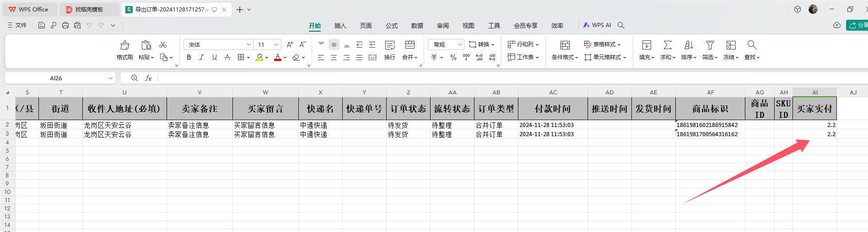Click the Format Painter (格式刷) icon

click(x=124, y=45)
